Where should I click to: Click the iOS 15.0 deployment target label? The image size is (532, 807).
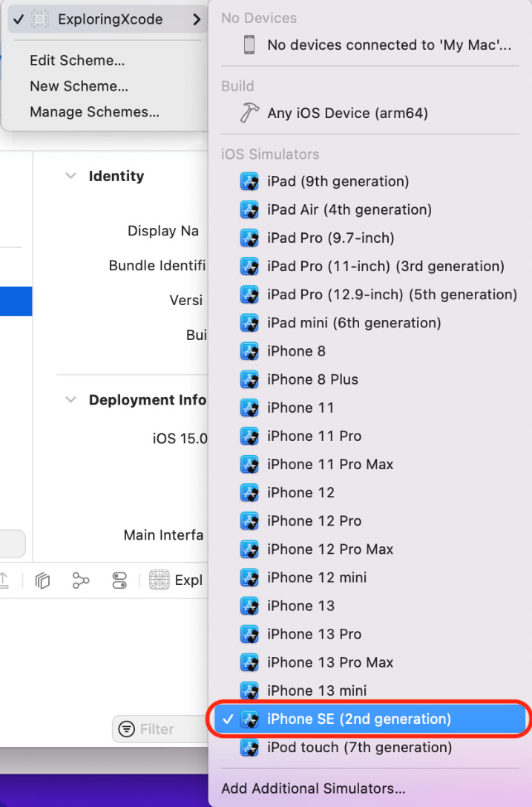(x=180, y=439)
